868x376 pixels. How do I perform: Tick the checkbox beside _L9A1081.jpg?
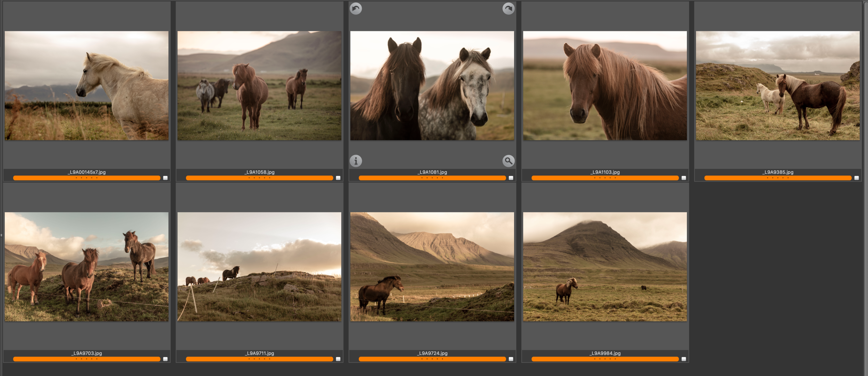(x=511, y=178)
